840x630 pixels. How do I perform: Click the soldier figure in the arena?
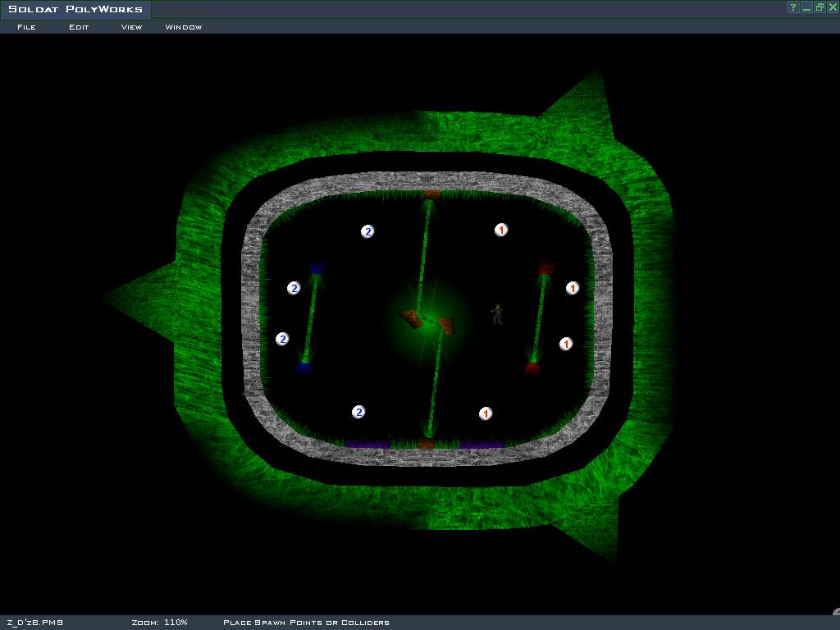pyautogui.click(x=497, y=313)
